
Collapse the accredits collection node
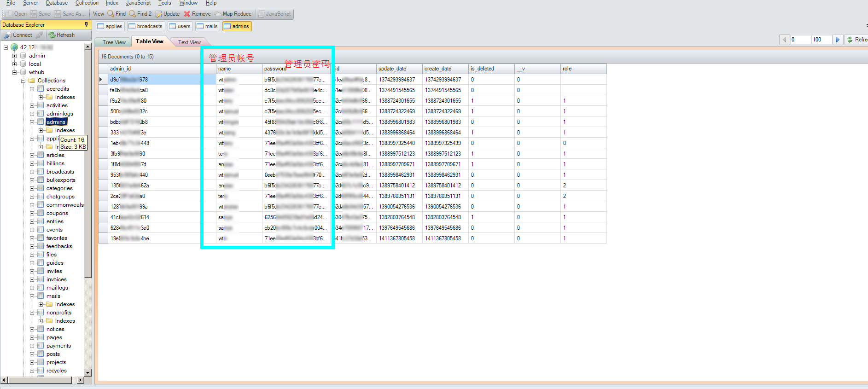point(32,89)
